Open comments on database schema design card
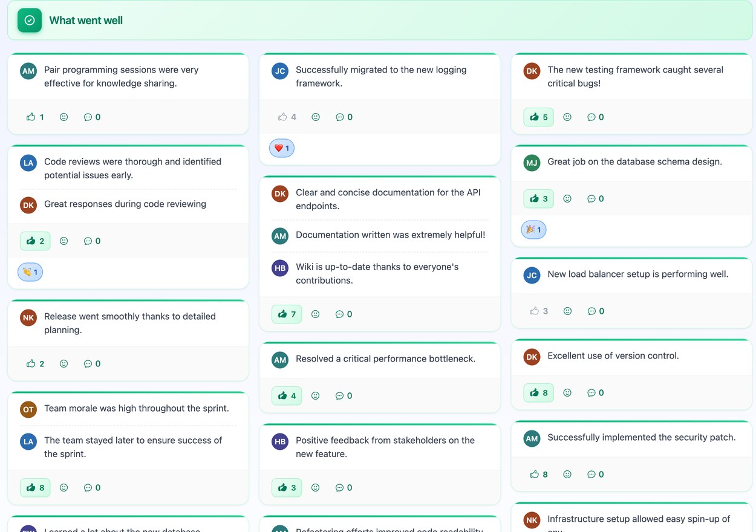The height and width of the screenshot is (532, 756). (596, 199)
